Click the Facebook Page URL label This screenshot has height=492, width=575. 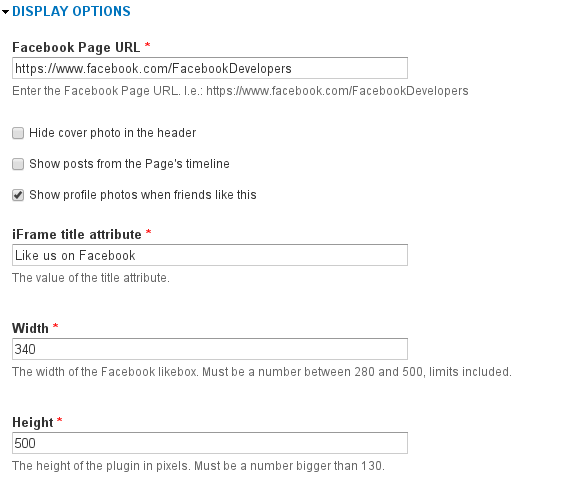tap(76, 48)
